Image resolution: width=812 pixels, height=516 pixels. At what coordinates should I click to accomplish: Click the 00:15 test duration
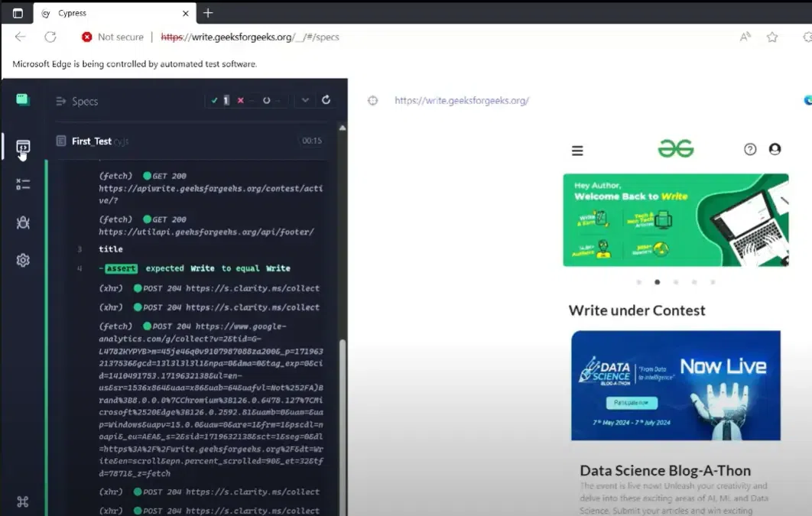312,141
